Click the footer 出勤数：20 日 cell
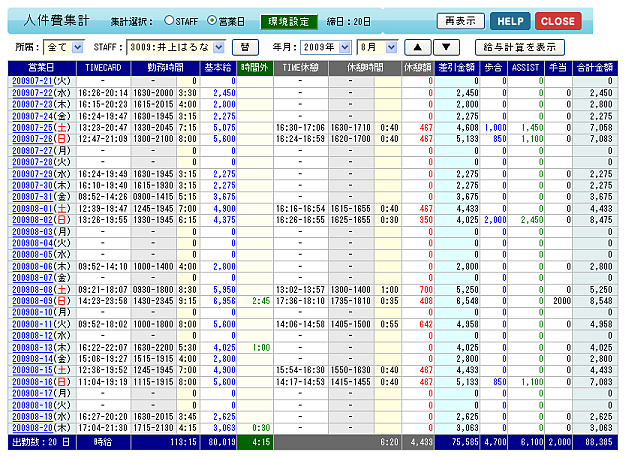 [x=42, y=442]
